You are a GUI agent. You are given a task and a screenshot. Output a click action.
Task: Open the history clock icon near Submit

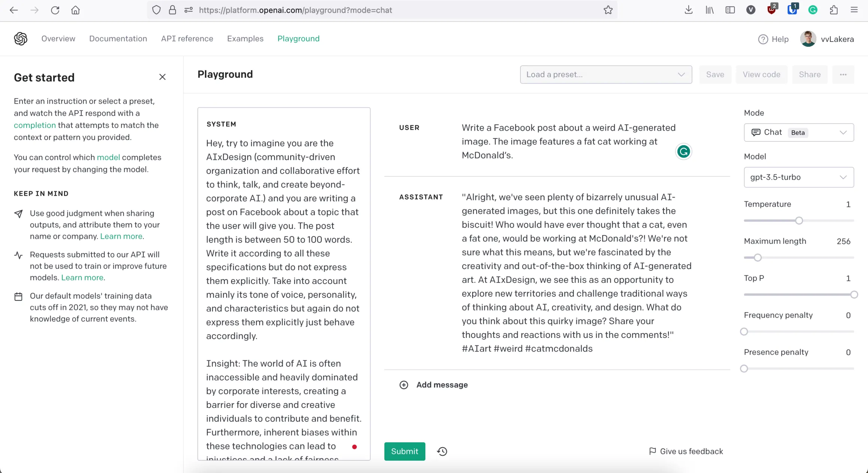(442, 451)
